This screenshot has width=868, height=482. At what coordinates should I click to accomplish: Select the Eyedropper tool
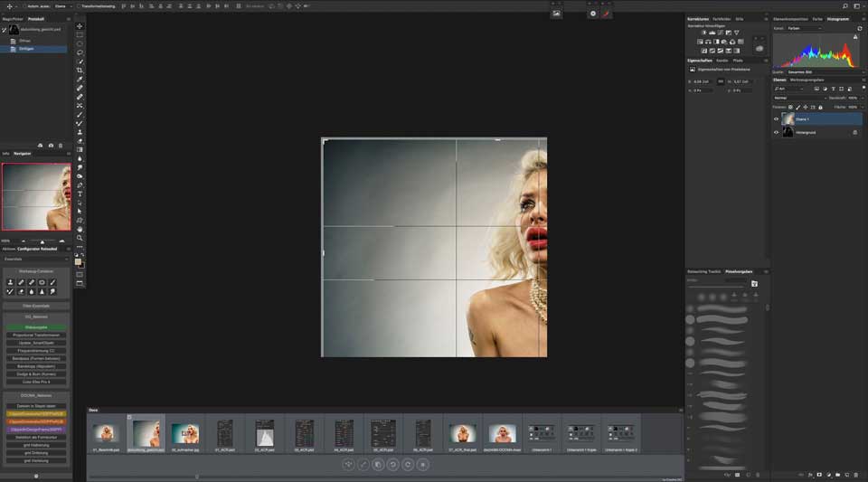tap(80, 80)
